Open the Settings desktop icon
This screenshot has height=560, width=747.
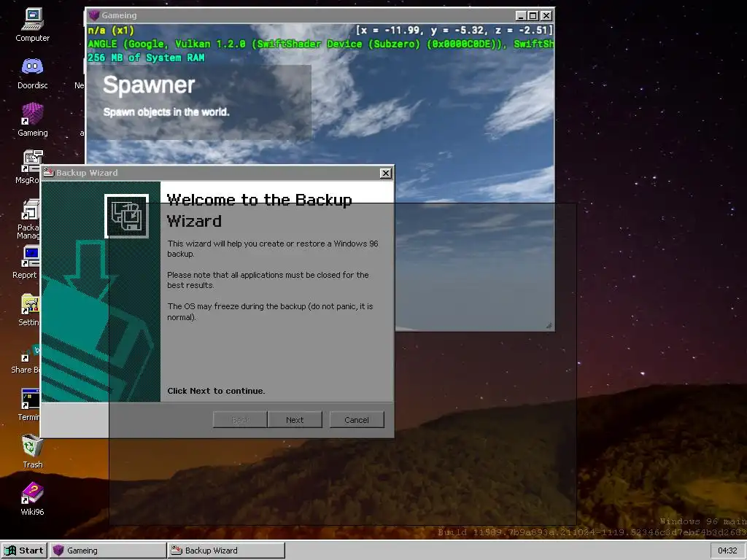click(29, 309)
